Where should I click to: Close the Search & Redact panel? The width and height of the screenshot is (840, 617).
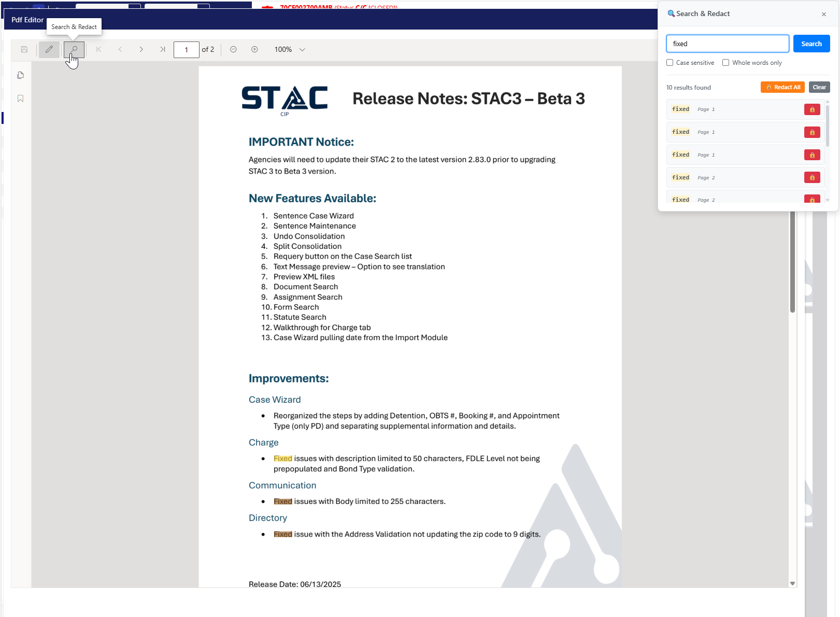(824, 14)
